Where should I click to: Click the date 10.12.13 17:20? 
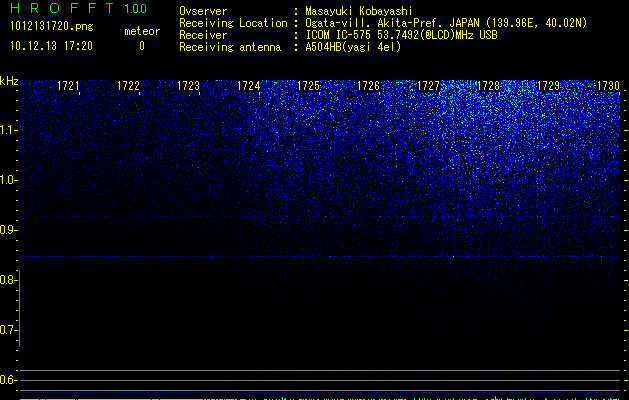click(x=51, y=46)
